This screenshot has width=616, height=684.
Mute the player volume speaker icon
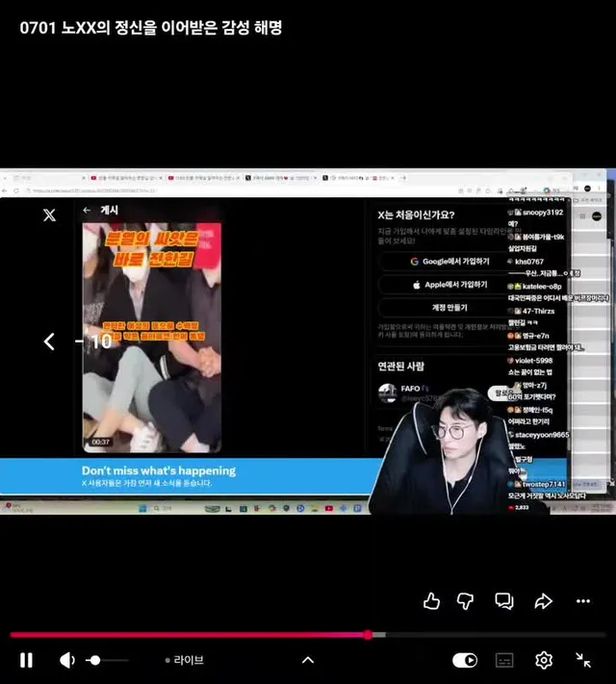point(66,660)
